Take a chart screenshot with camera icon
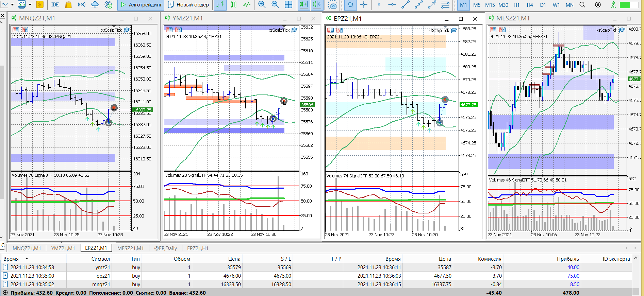 [333, 5]
